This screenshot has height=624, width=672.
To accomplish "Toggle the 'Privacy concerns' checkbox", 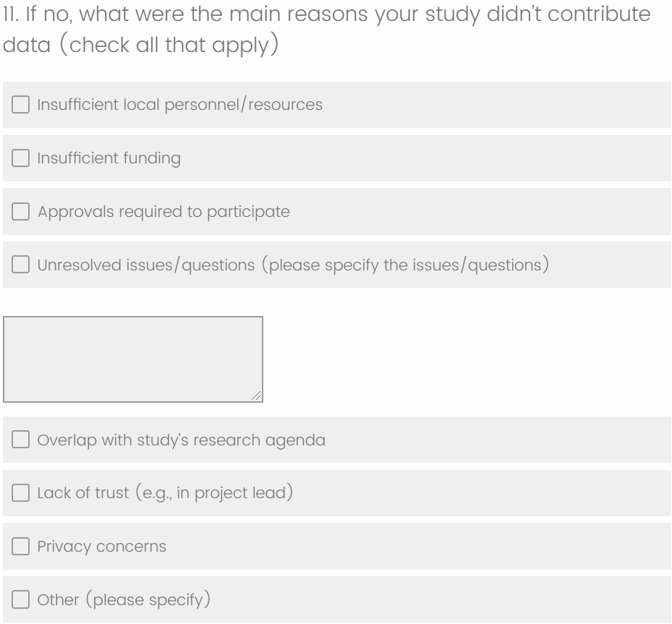I will [21, 547].
